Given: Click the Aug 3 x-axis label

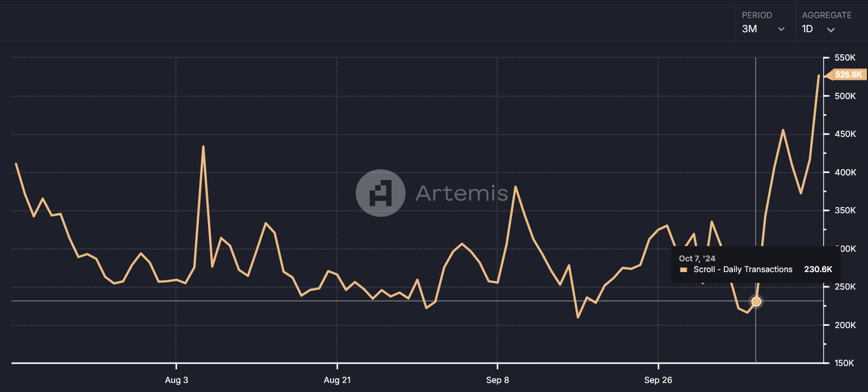Looking at the screenshot, I should coord(176,380).
